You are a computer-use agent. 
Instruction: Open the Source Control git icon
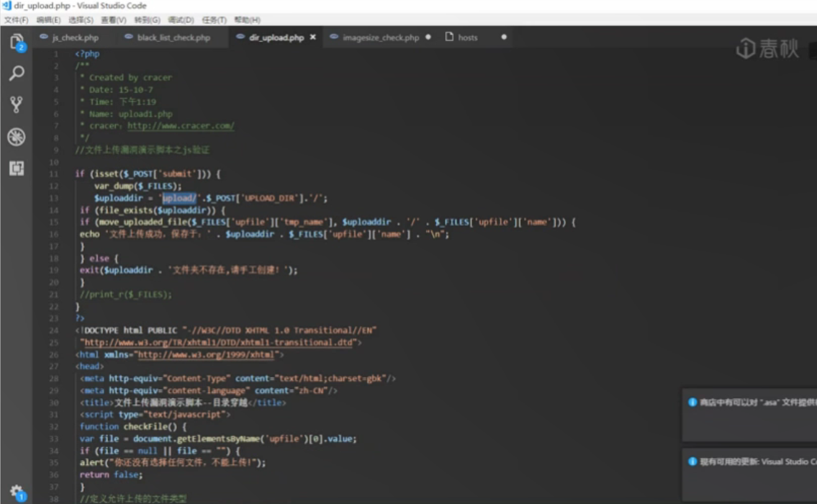click(x=17, y=104)
